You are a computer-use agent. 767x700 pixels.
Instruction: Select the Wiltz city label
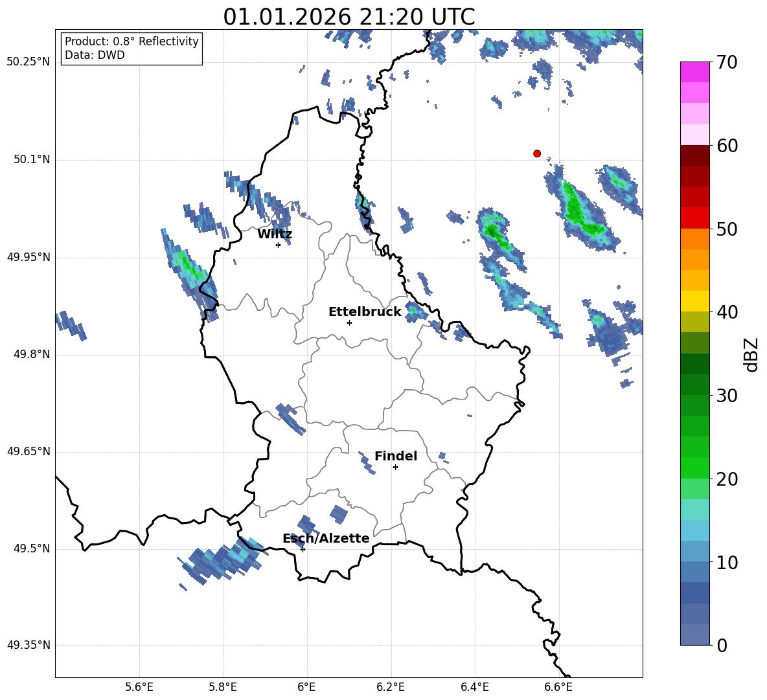[x=275, y=234]
